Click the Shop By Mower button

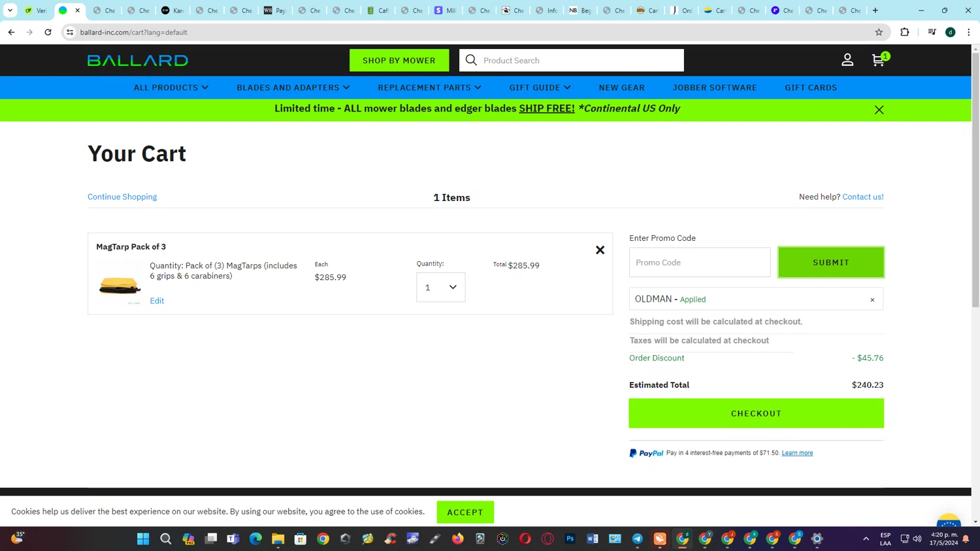399,60
